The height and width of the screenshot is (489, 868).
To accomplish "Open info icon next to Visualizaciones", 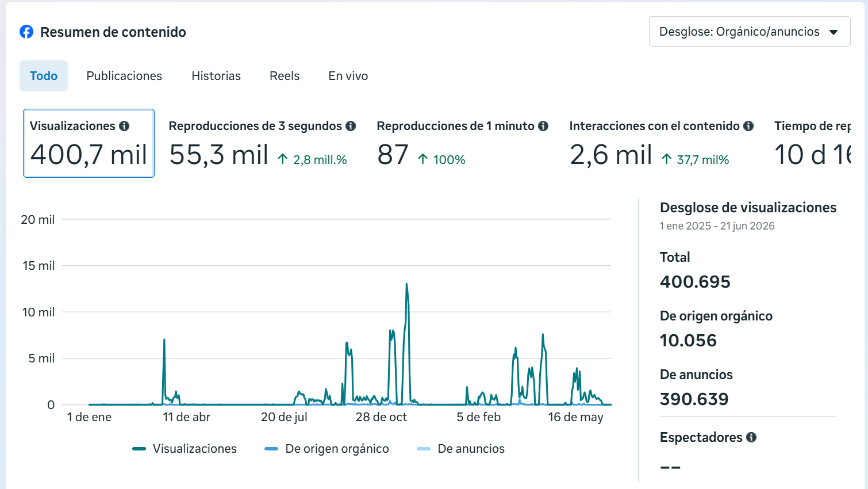I will (x=124, y=126).
